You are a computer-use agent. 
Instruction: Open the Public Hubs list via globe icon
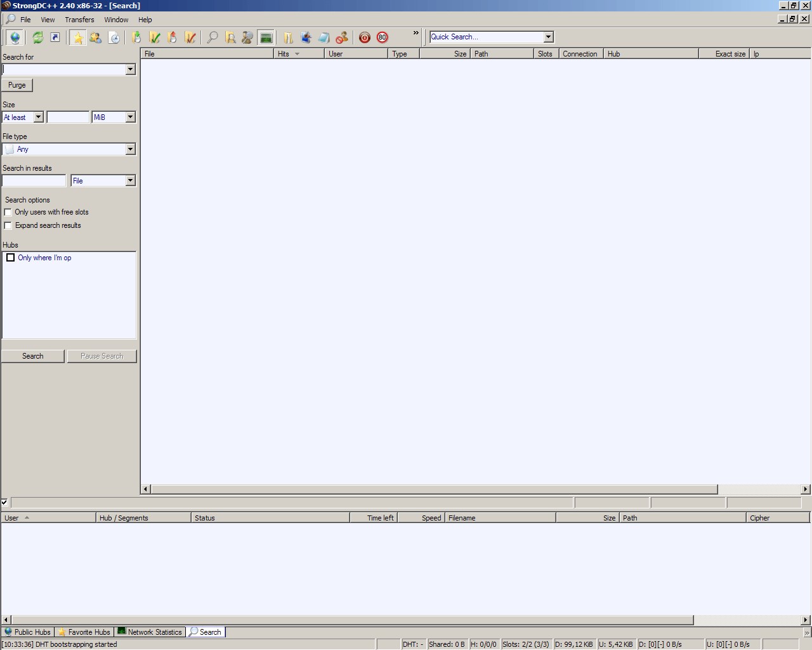pos(14,37)
